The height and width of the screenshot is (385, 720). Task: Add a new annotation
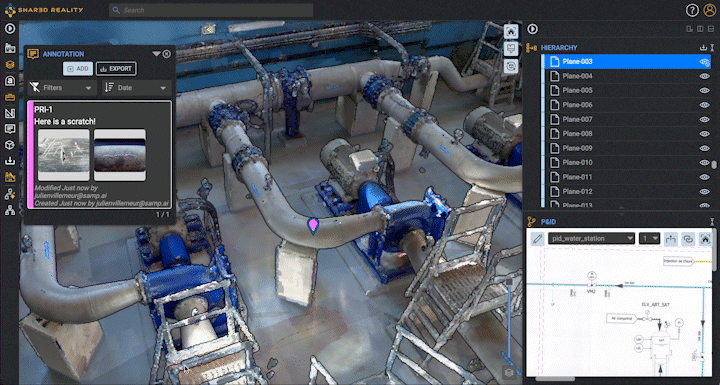tap(78, 69)
